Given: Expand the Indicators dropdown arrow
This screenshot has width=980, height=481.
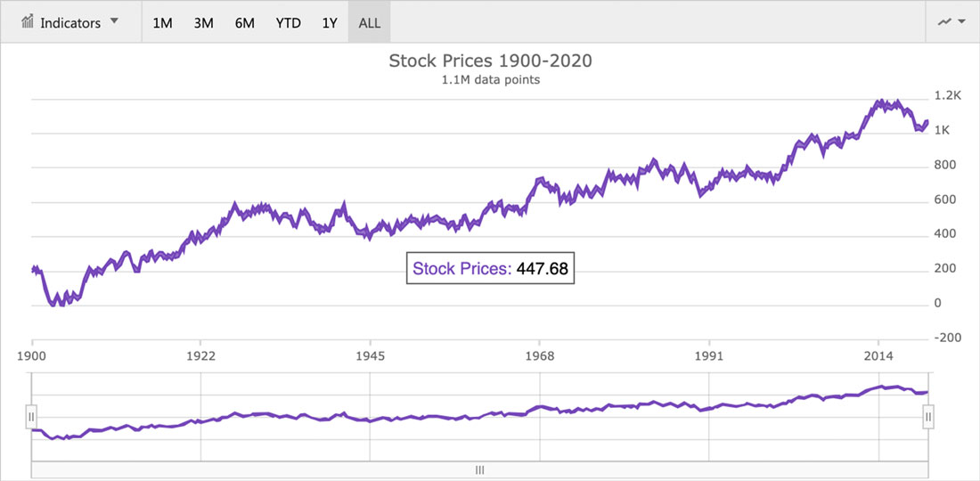Looking at the screenshot, I should (x=114, y=21).
